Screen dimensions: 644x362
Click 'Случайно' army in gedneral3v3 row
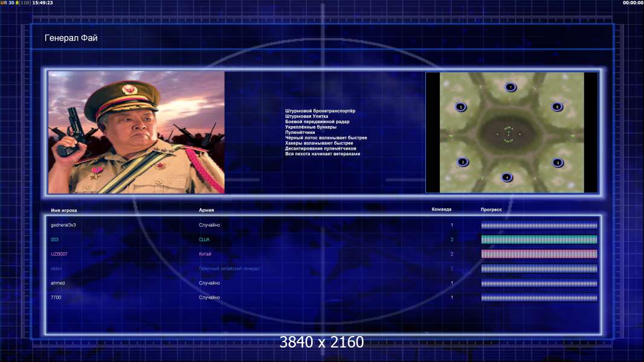[210, 225]
